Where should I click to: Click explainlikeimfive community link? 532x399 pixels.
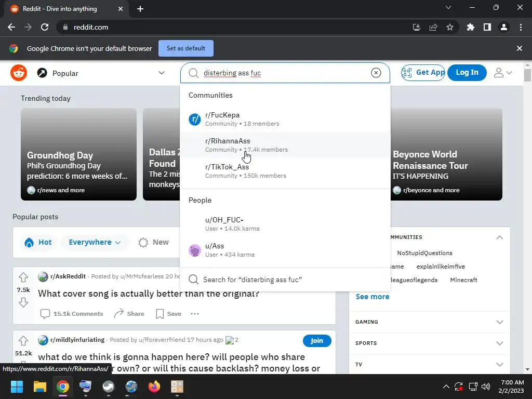[x=441, y=267]
